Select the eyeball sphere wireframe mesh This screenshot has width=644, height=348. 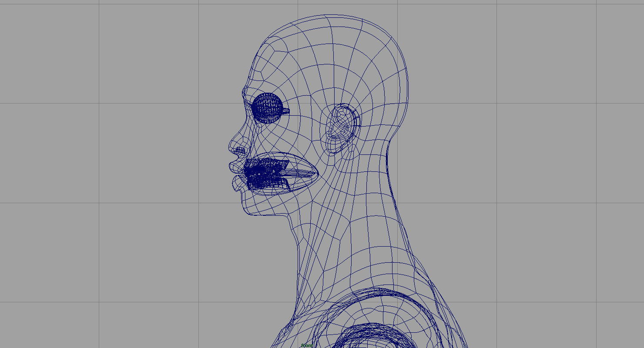point(268,107)
